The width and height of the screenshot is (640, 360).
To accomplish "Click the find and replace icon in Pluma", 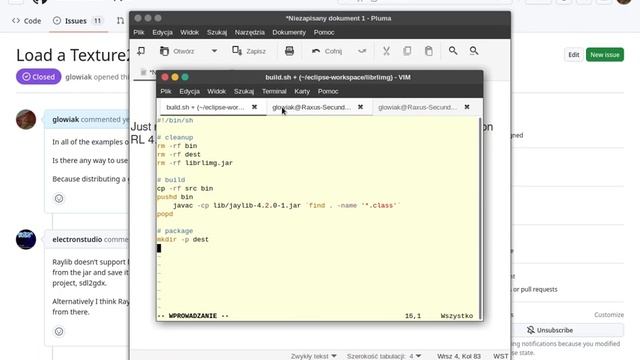I will pyautogui.click(x=473, y=51).
